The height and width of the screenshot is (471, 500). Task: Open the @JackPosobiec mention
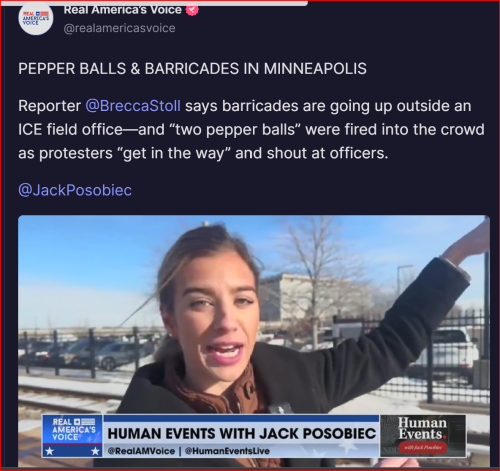click(x=75, y=190)
